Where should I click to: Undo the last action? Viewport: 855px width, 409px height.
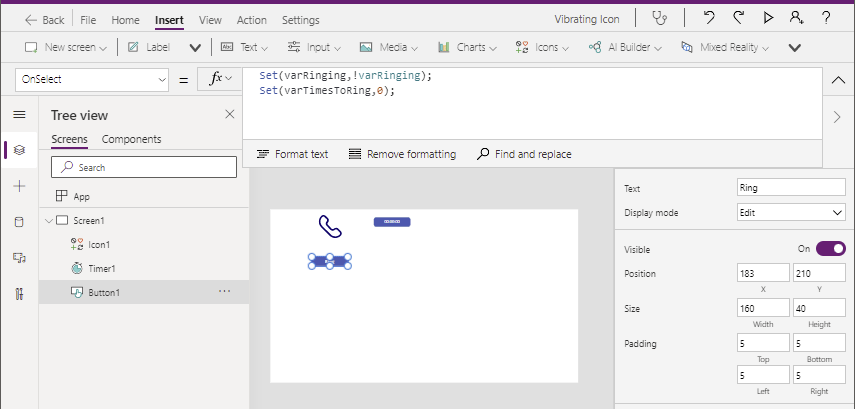tap(709, 18)
